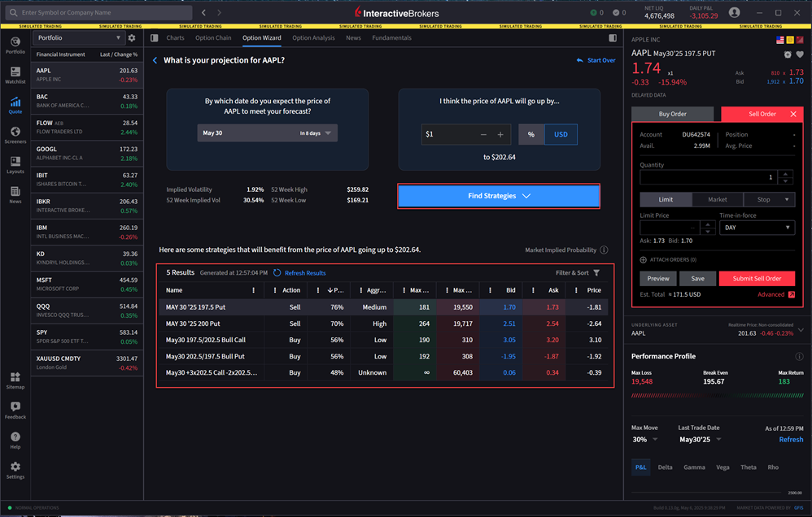The image size is (812, 517).
Task: Open the Sitemap sidebar icon
Action: click(x=15, y=380)
